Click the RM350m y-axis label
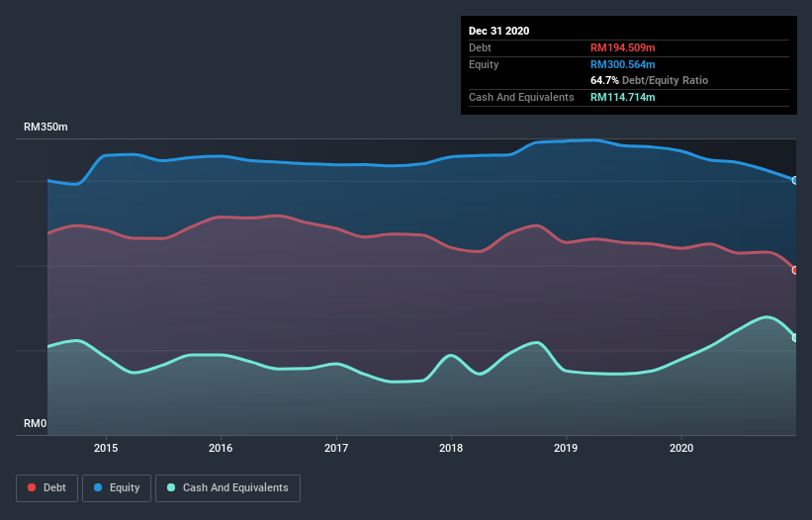The width and height of the screenshot is (812, 520). 45,127
